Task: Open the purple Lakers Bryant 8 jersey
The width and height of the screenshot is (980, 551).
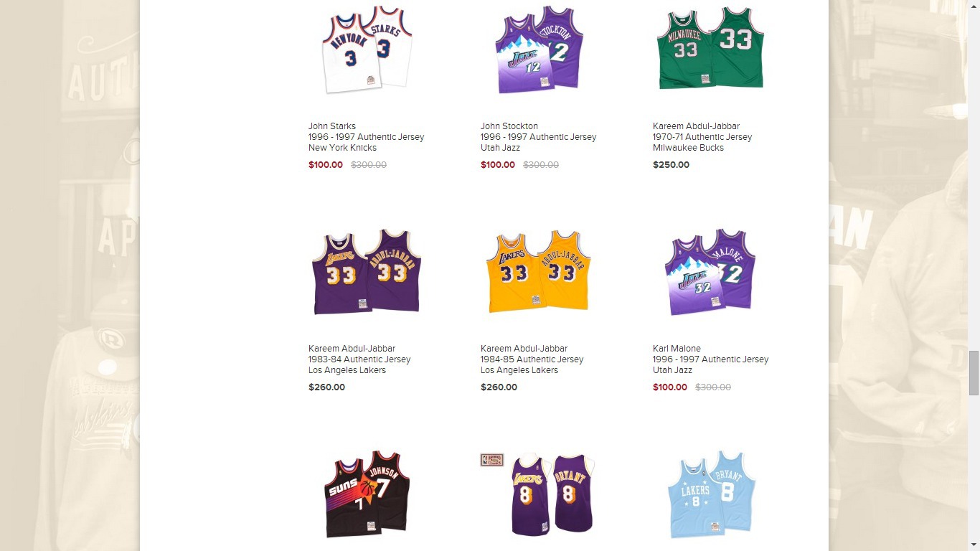Action: point(552,494)
